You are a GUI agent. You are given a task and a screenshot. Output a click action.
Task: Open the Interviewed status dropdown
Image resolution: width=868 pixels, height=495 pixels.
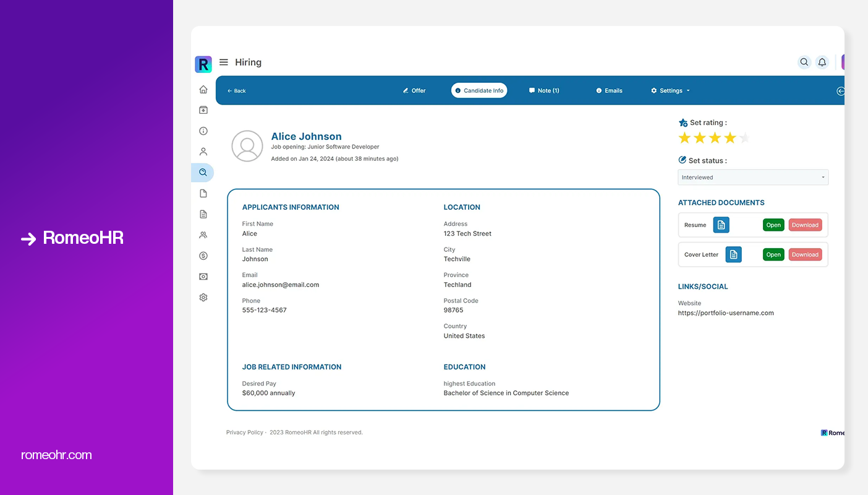(x=753, y=178)
